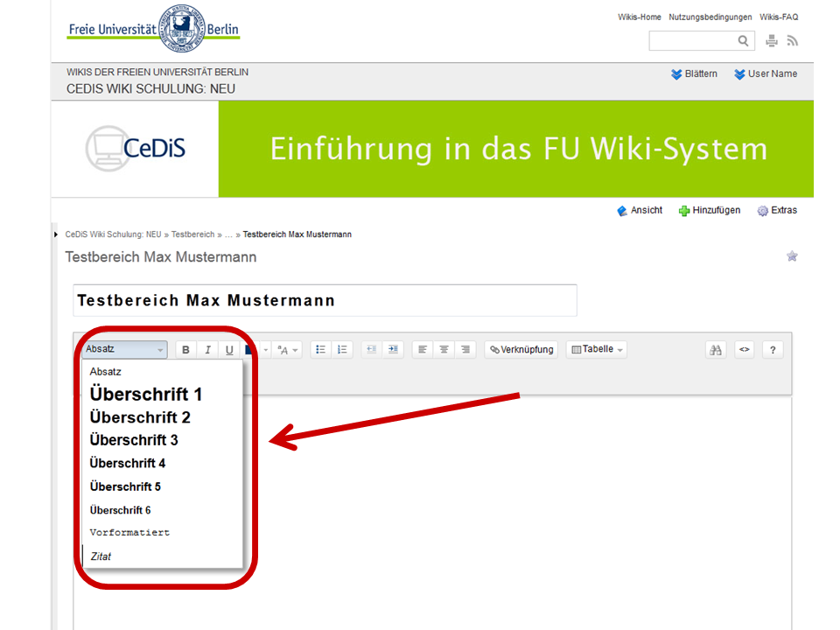Open the additional formatting dropdown

point(287,349)
